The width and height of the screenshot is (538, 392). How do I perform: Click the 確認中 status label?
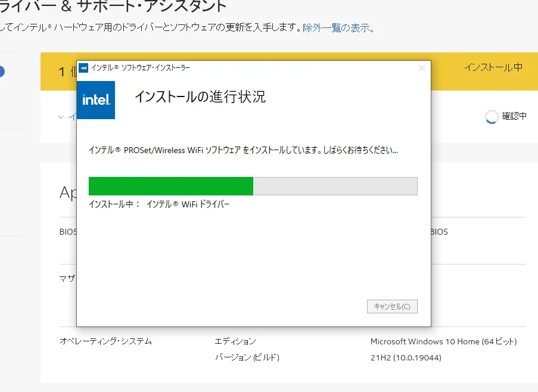click(514, 116)
